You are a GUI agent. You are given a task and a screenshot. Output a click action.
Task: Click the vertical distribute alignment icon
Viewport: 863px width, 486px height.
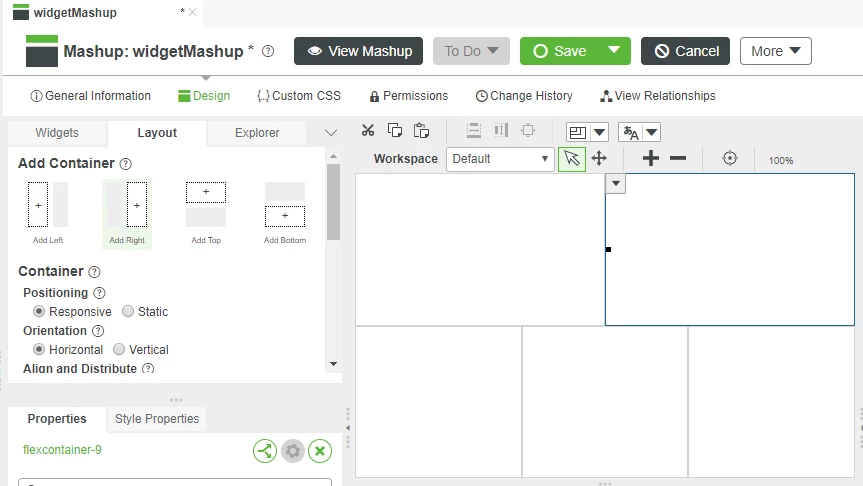(x=473, y=130)
